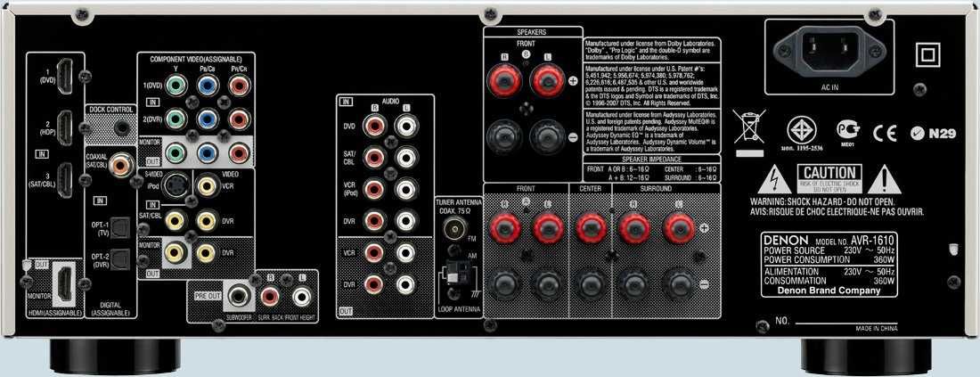Click the CAUTION label box
Screen dimensions: 980x377
829,178
